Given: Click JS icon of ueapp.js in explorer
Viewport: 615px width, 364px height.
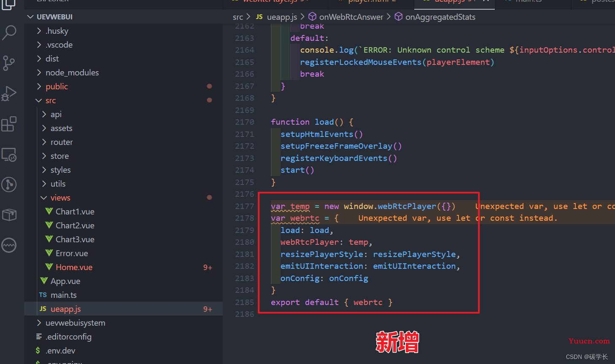Looking at the screenshot, I should pos(43,309).
